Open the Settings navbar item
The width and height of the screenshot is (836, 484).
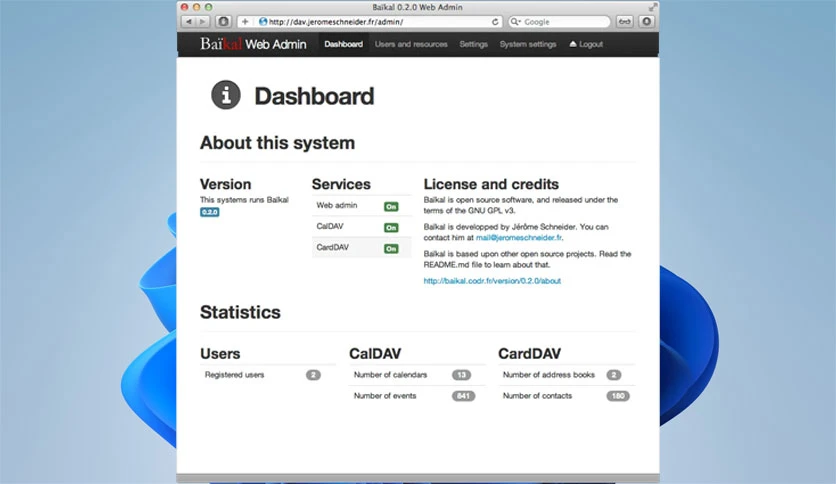tap(473, 44)
